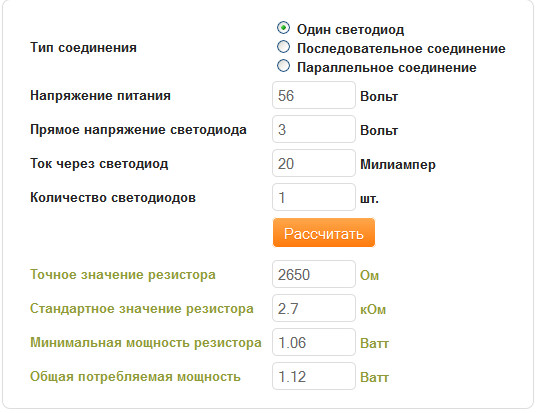
Task: Select the "Один светодиод" radio button
Action: point(283,28)
